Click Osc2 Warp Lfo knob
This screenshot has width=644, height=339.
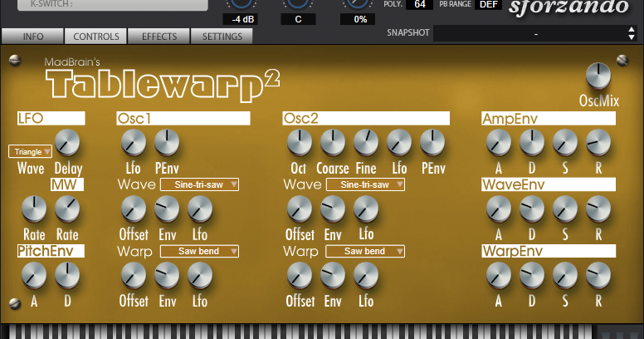point(366,275)
